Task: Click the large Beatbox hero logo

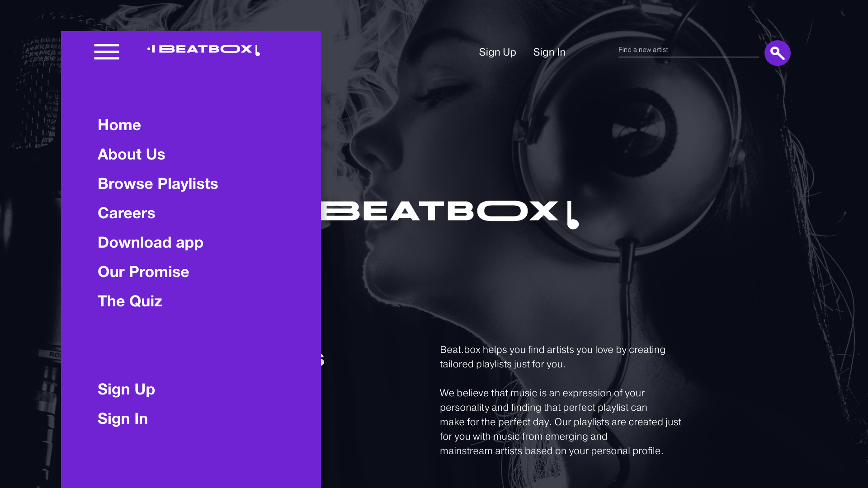Action: coord(449,215)
